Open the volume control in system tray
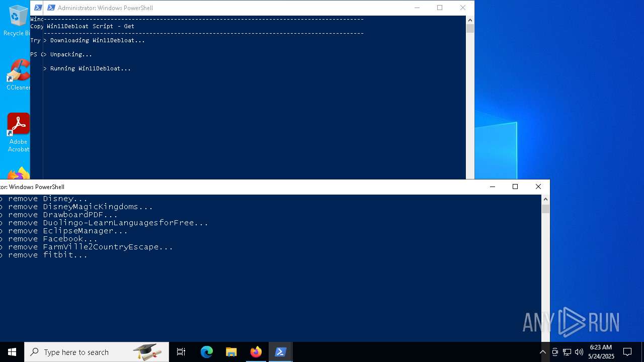This screenshot has height=362, width=644. 579,352
